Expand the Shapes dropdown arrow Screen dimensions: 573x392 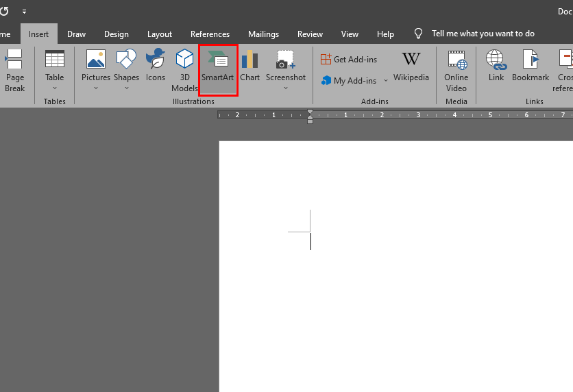pos(126,88)
